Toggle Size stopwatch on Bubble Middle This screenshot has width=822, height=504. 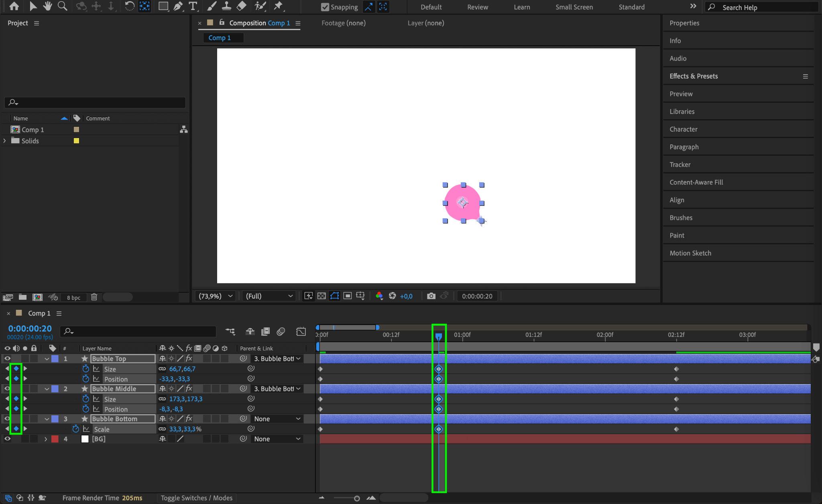pos(85,399)
